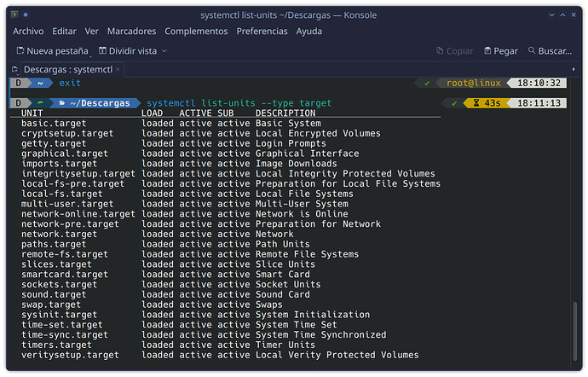Viewport: 588px width, 377px height.
Task: Open the Editar menu
Action: (x=64, y=31)
